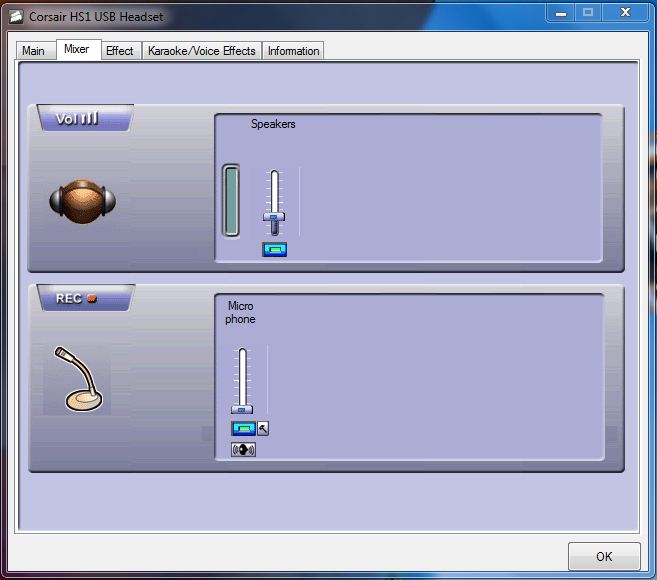657x580 pixels.
Task: Open the Effect tab
Action: (x=121, y=51)
